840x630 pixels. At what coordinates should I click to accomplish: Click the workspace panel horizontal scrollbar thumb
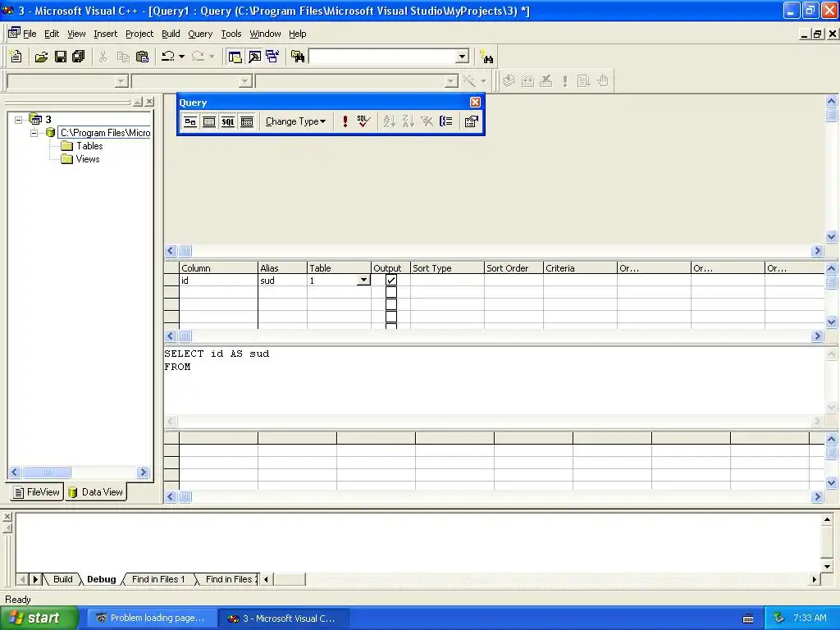point(47,472)
